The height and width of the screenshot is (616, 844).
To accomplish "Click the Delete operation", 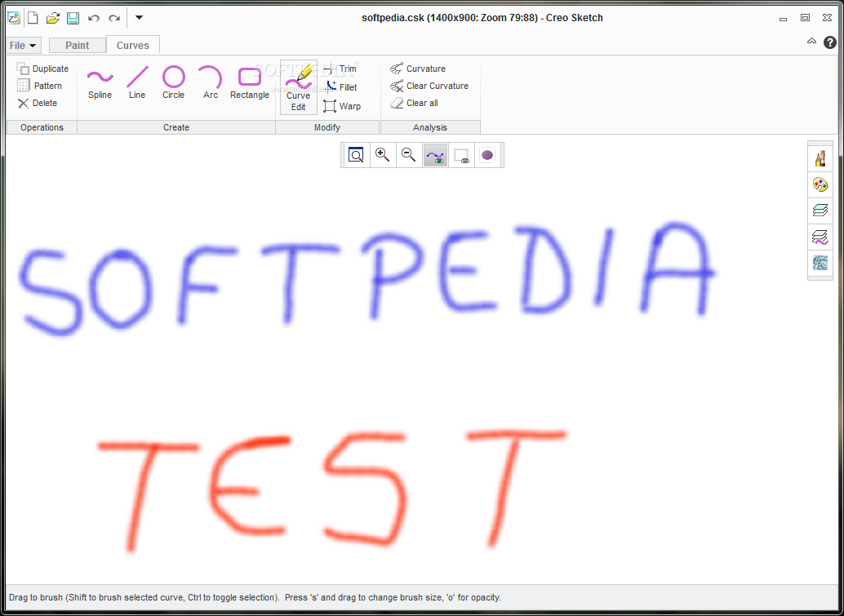I will click(38, 103).
